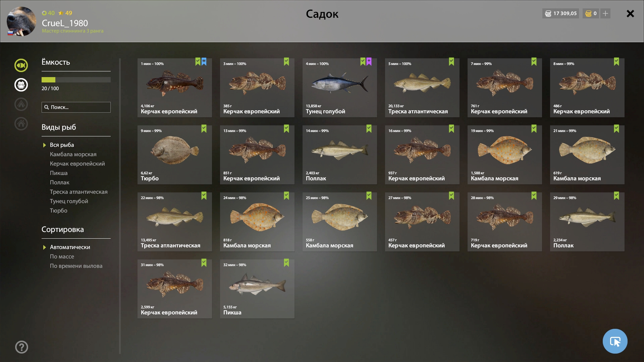Toggle green bookmark on Тюрбо card
Image resolution: width=644 pixels, height=362 pixels.
(204, 129)
